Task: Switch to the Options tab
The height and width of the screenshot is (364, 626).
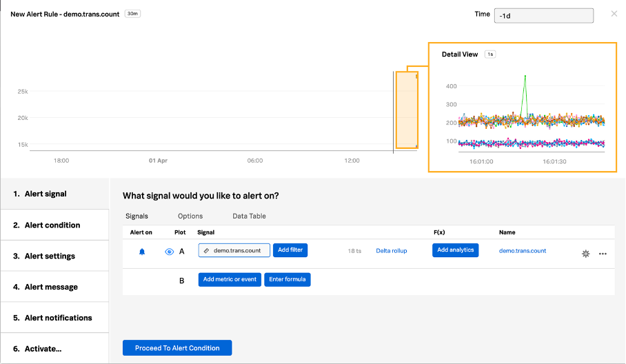Action: (190, 216)
